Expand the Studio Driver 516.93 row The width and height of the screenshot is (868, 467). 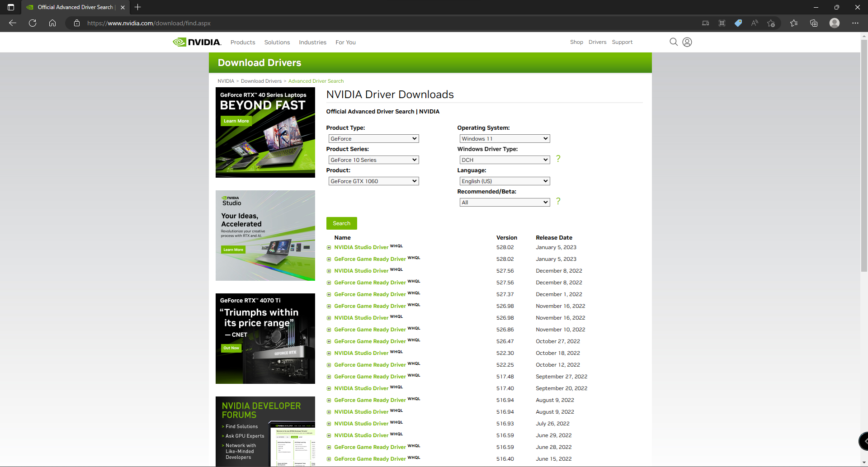[x=329, y=424]
